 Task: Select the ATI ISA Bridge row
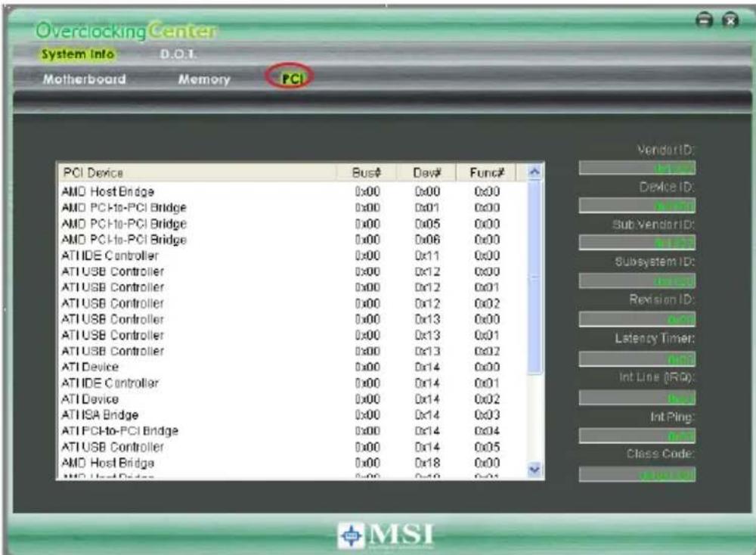292,414
